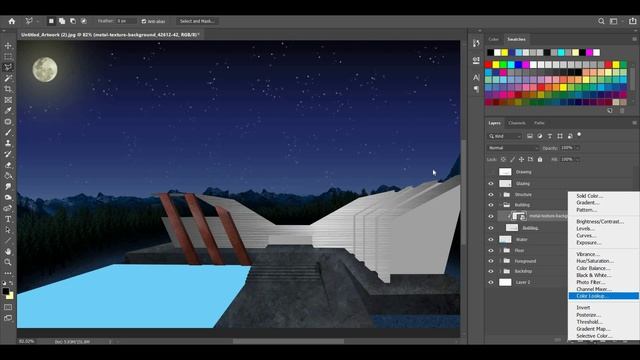Screen dimensions: 640x360
Task: Choose New Selection mode icon
Action: coord(51,21)
